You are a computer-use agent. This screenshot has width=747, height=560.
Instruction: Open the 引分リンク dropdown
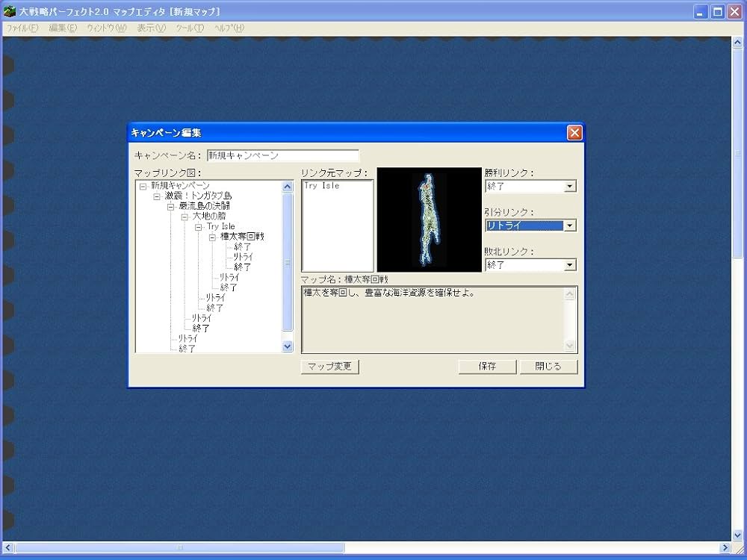coord(570,225)
